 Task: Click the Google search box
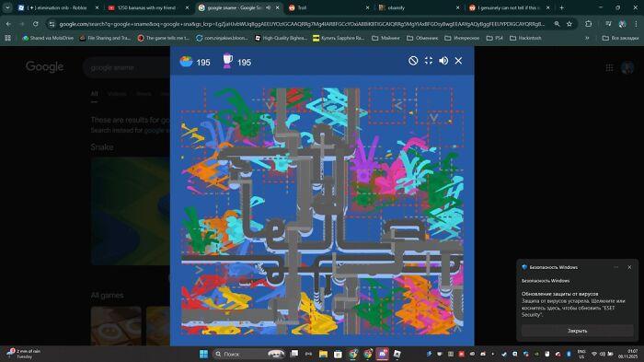tap(127, 67)
